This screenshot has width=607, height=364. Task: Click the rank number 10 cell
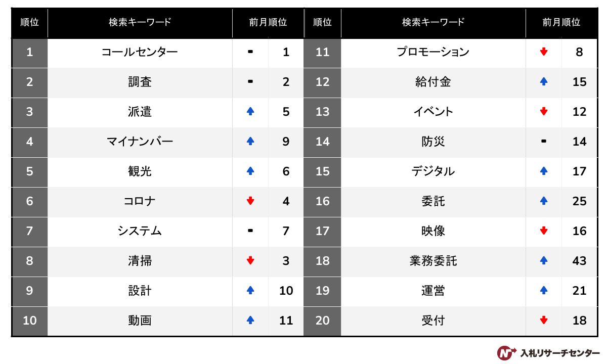point(29,320)
